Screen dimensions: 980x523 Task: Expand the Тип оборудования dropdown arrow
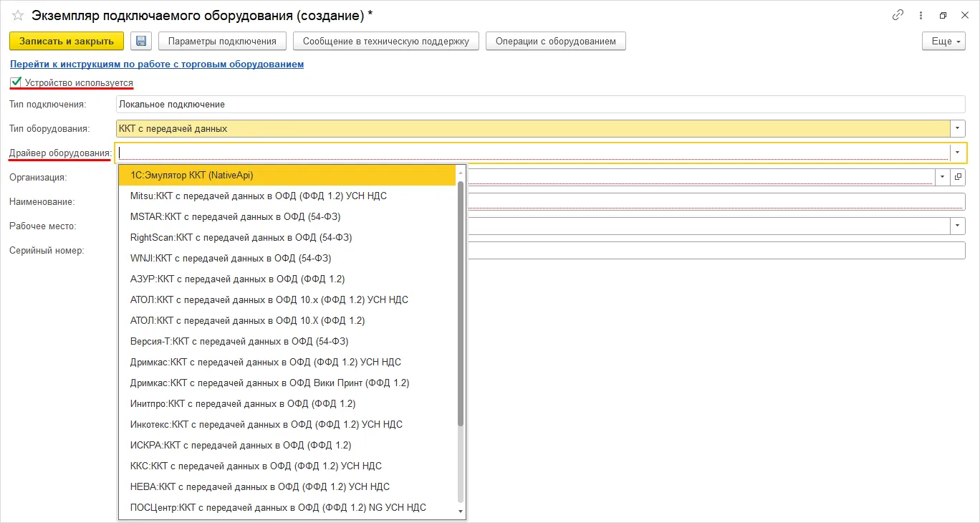click(x=958, y=128)
